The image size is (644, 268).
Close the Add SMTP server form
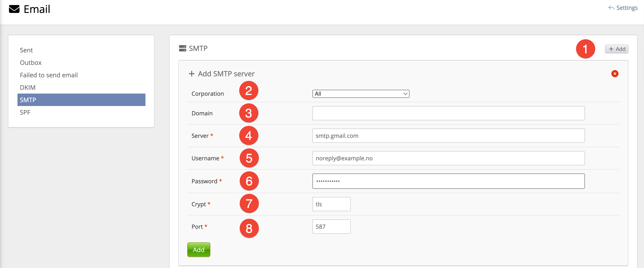[615, 74]
